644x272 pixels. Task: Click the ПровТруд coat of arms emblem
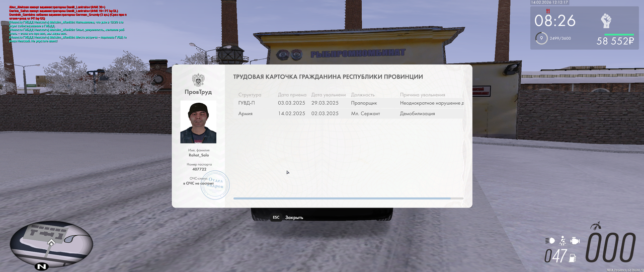click(x=198, y=80)
